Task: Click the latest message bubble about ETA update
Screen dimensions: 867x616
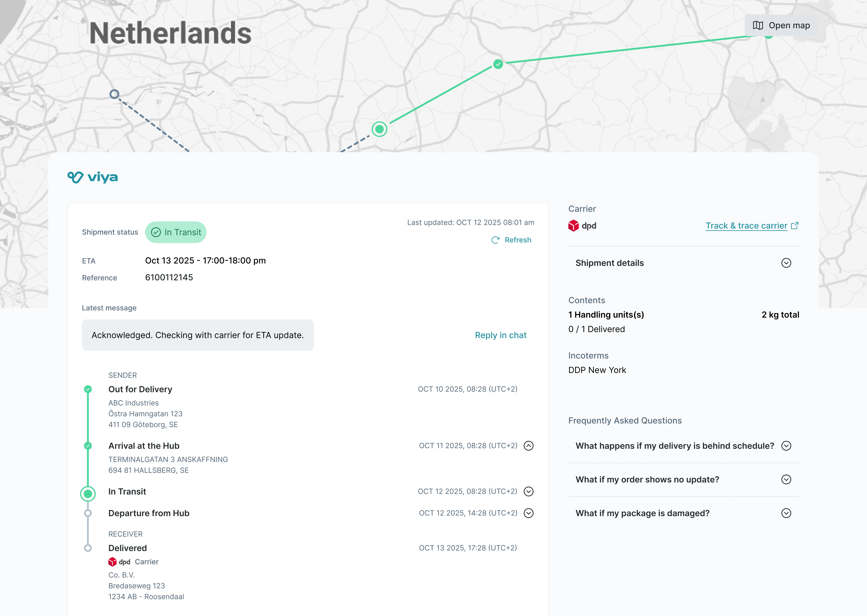Action: coord(197,335)
